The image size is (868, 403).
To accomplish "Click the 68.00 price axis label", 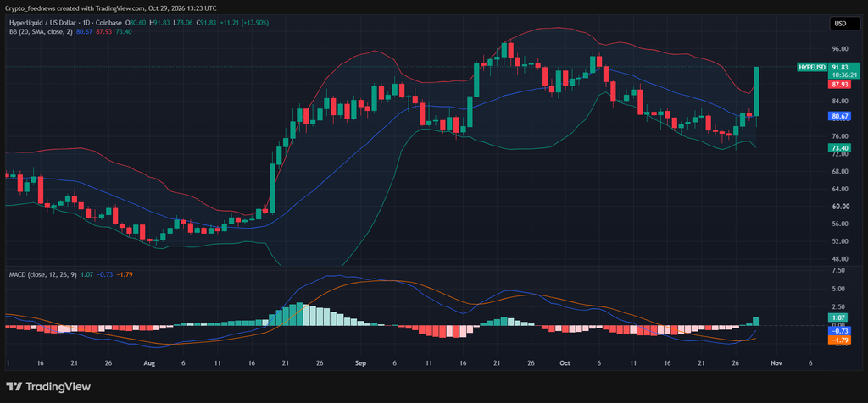I will pos(840,171).
